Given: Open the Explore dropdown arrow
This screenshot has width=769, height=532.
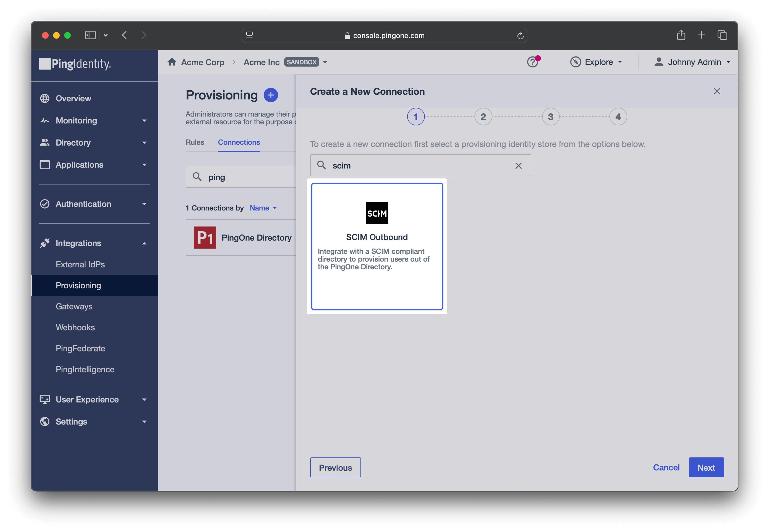Looking at the screenshot, I should tap(620, 62).
